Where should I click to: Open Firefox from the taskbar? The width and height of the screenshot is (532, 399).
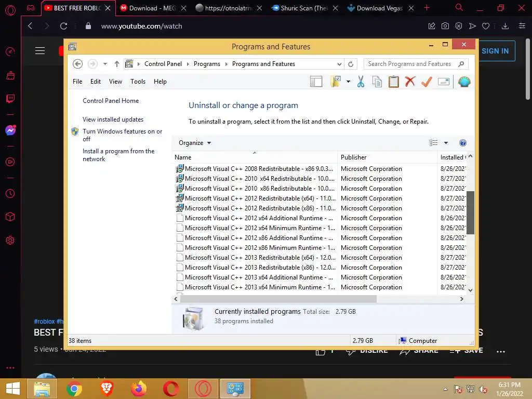point(139,389)
